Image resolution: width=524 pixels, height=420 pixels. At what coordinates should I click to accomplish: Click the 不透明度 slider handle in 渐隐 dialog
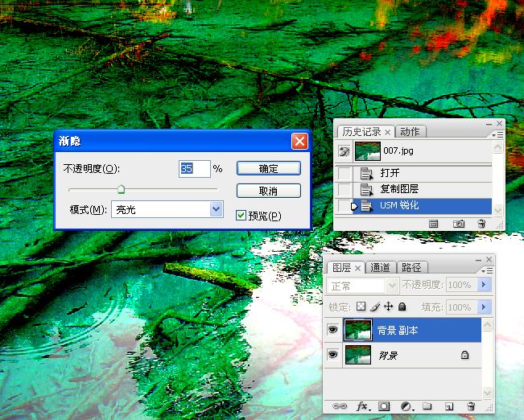(121, 189)
